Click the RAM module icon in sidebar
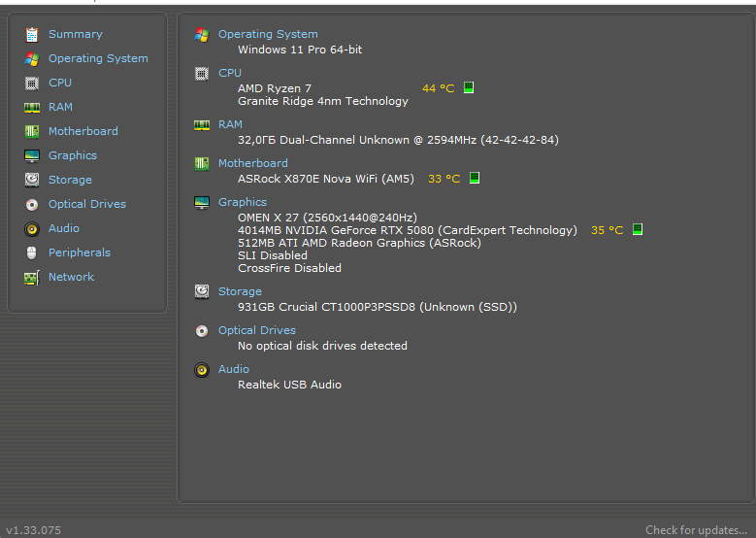Image resolution: width=756 pixels, height=538 pixels. coord(32,107)
